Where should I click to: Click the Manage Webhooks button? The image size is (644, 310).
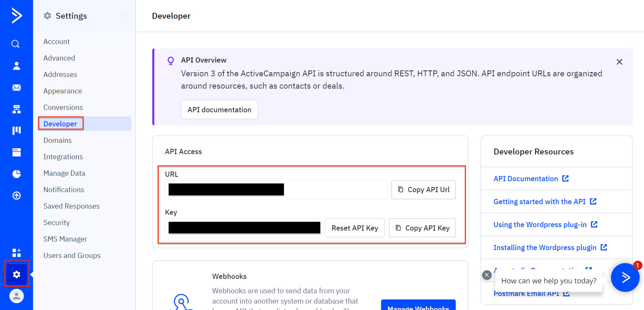click(418, 305)
